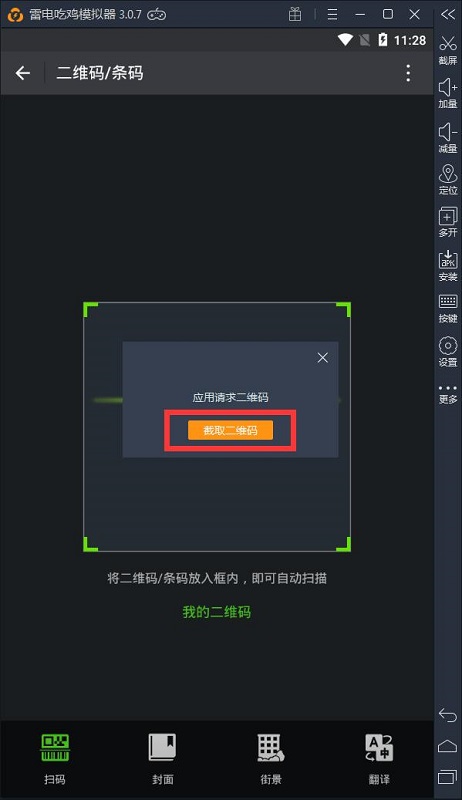Click the orange 截取二维码 button

(230, 430)
